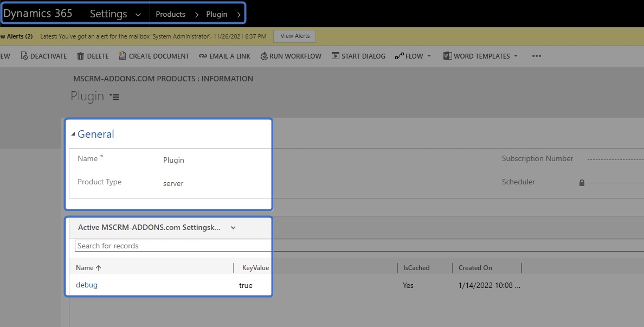Click the View Alerts button

pos(295,36)
